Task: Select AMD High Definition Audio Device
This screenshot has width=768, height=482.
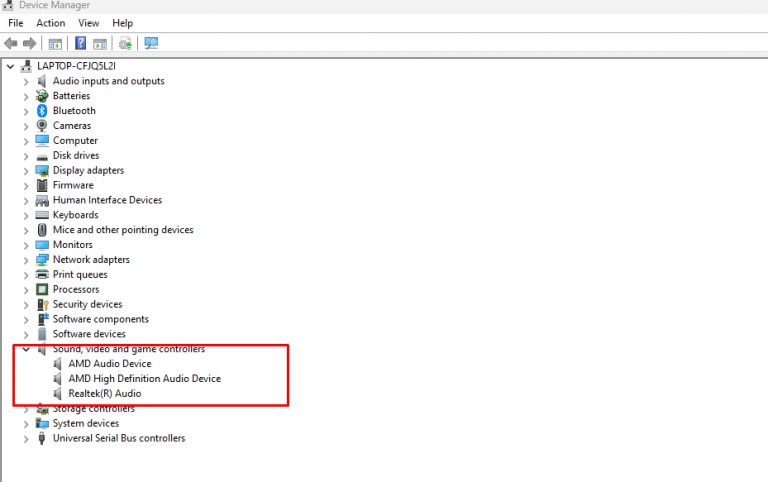Action: (x=144, y=379)
